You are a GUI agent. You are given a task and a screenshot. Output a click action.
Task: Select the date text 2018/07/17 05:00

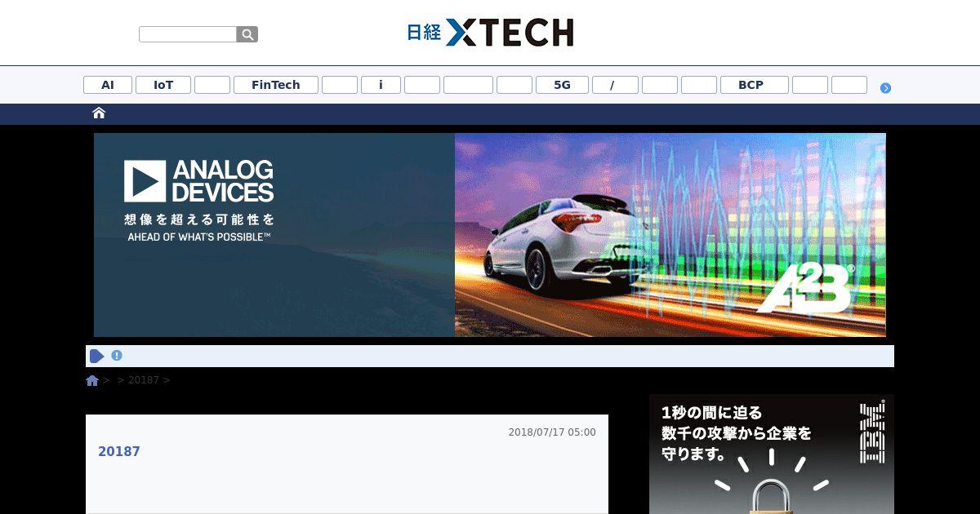tap(552, 432)
